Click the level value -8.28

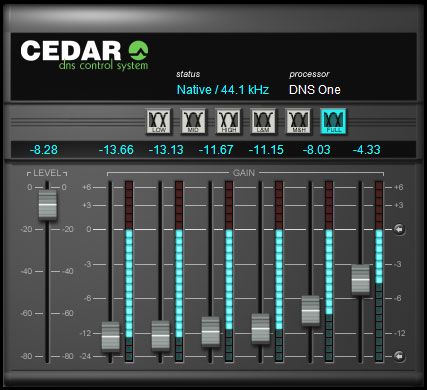pyautogui.click(x=44, y=150)
